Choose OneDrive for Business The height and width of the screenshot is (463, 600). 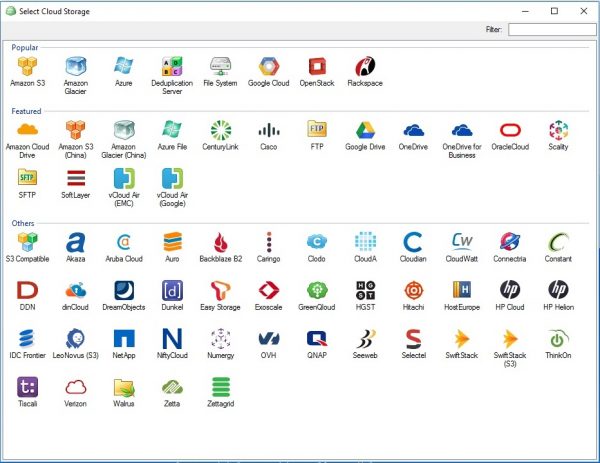point(462,130)
